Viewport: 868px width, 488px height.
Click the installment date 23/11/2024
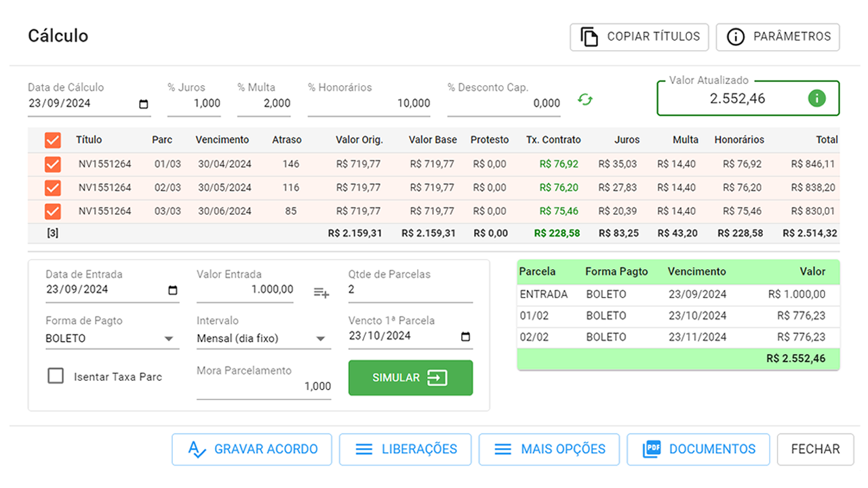pyautogui.click(x=697, y=338)
